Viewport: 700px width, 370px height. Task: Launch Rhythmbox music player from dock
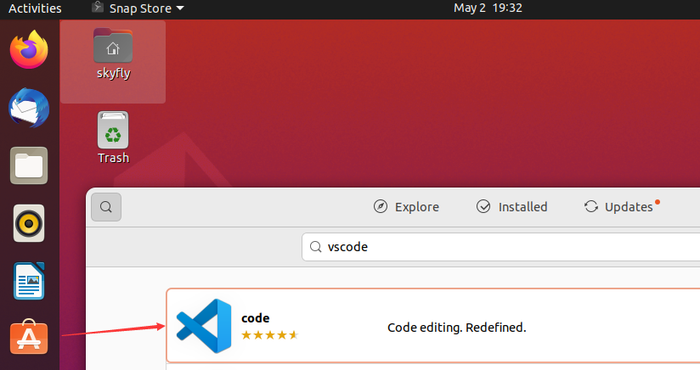(29, 223)
